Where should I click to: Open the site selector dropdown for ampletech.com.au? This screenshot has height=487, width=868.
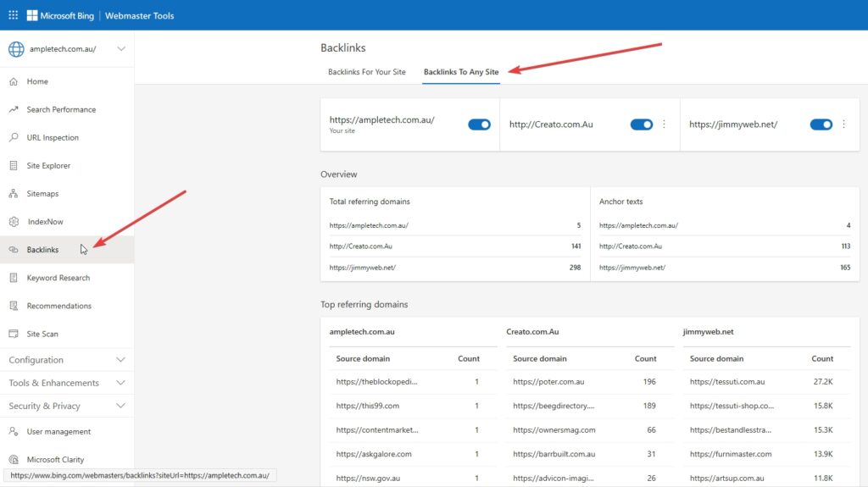(x=121, y=49)
